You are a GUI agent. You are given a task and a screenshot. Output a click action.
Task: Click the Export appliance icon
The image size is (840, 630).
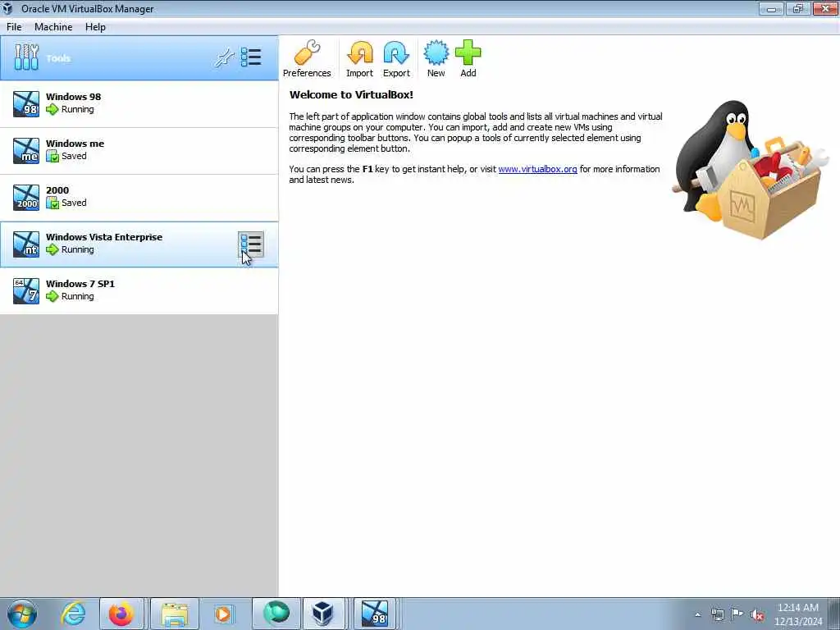pos(396,59)
